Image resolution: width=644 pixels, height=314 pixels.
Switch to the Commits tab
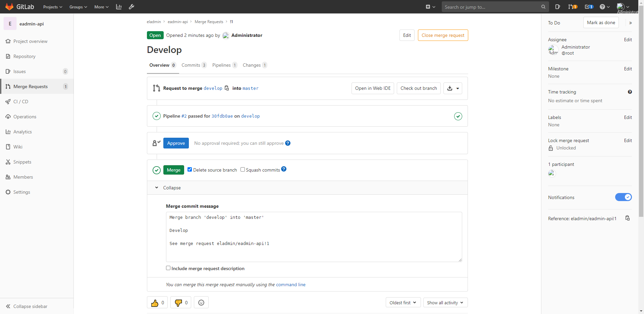point(191,65)
